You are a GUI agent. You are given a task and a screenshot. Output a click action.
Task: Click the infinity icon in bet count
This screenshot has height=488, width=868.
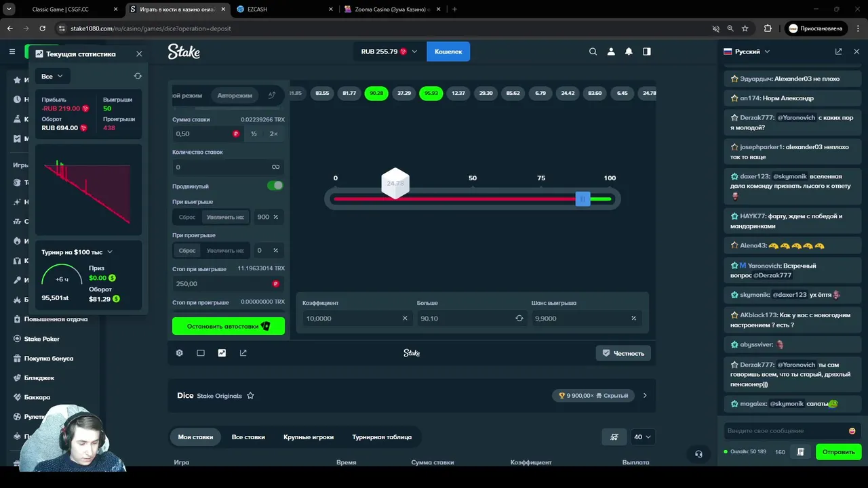[x=275, y=167]
